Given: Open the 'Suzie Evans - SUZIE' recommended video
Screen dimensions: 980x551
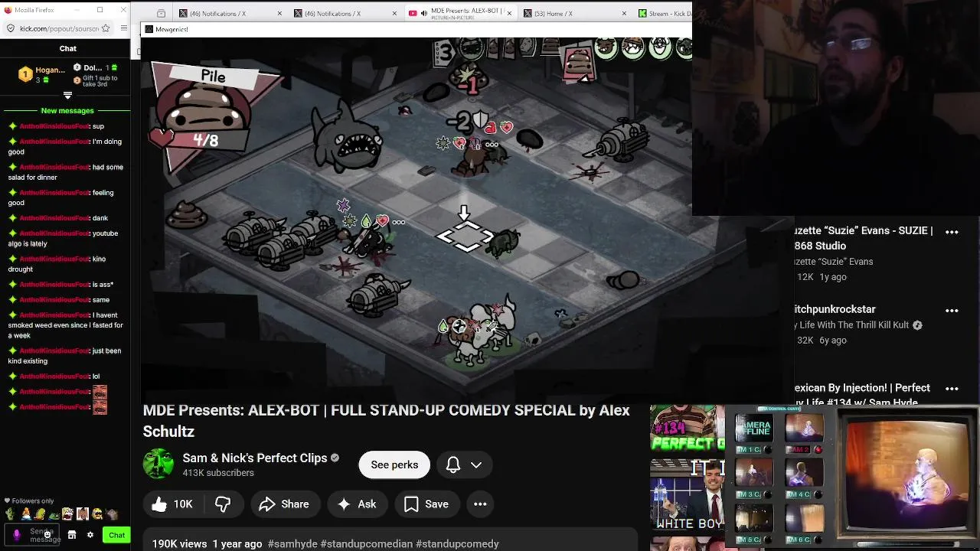Looking at the screenshot, I should click(864, 238).
